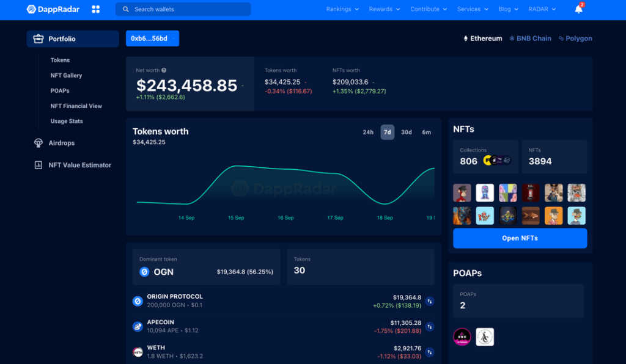This screenshot has width=626, height=364.
Task: Switch chart range to 30d
Action: [x=407, y=132]
